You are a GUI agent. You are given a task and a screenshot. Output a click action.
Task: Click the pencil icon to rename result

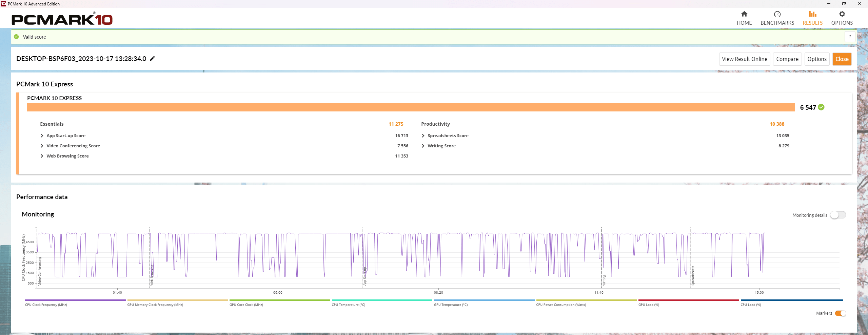pos(153,59)
